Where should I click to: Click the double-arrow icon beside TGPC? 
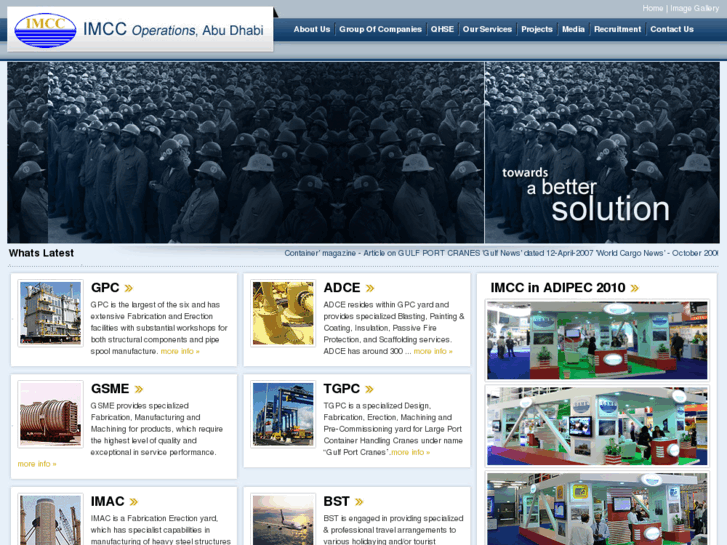(x=369, y=389)
